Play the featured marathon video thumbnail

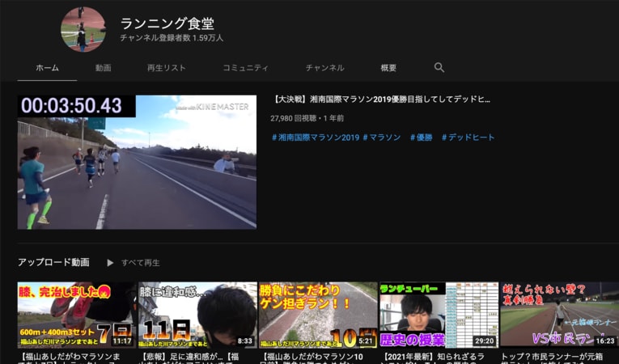pyautogui.click(x=137, y=162)
